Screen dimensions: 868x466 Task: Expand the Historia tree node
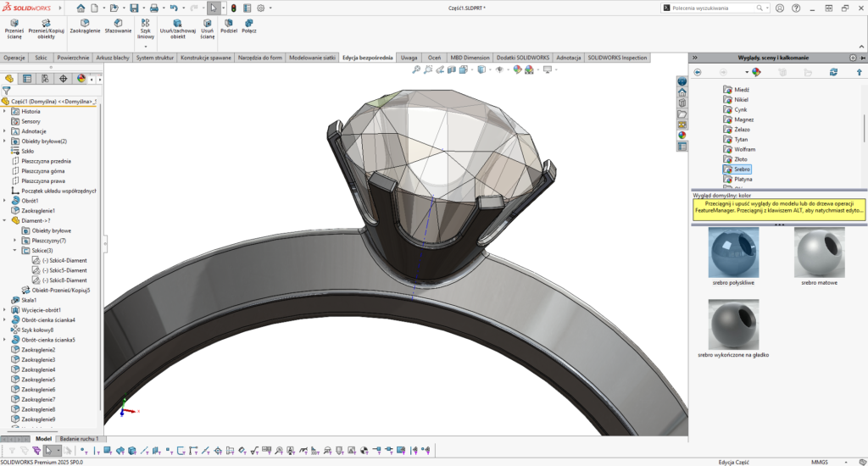(x=5, y=111)
